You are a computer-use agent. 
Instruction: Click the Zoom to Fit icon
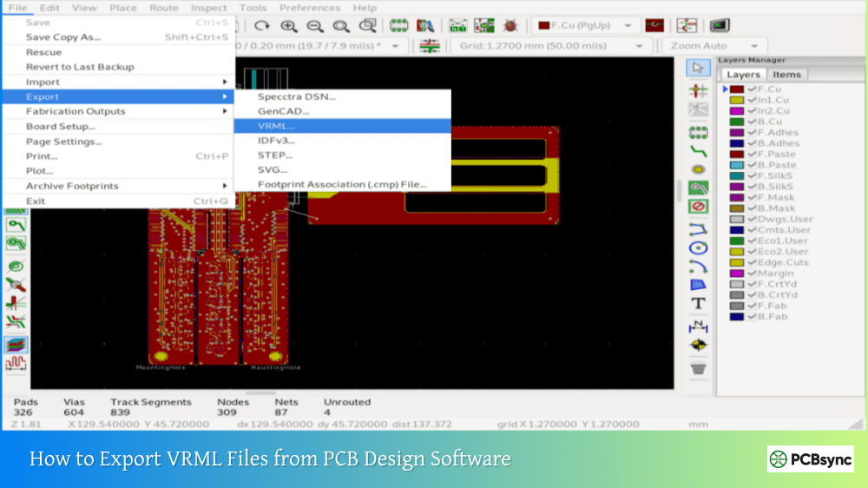[x=341, y=25]
